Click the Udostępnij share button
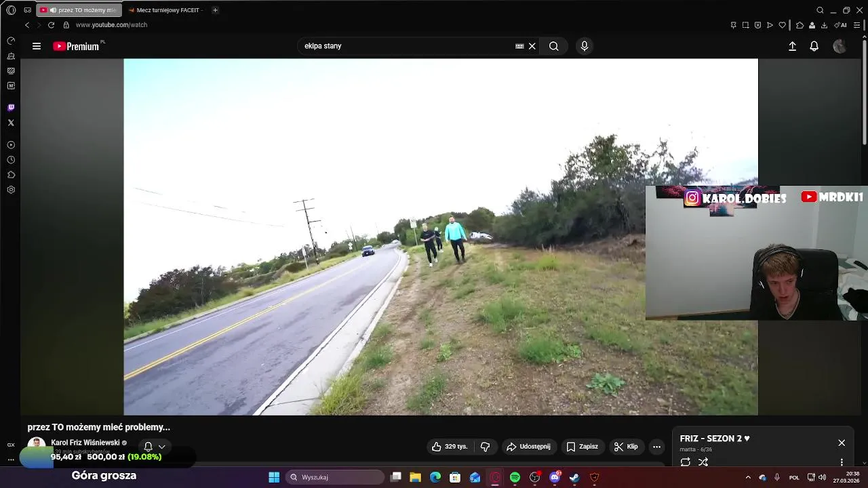This screenshot has width=868, height=488. tap(528, 447)
